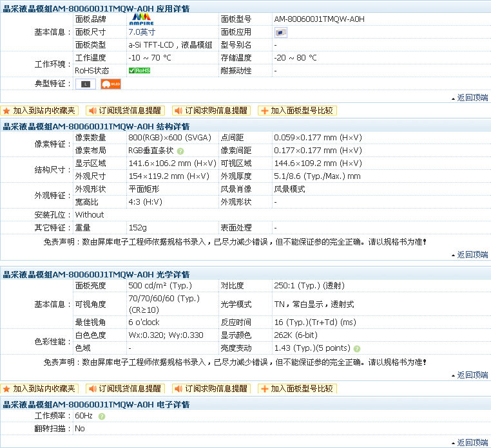
Task: Click the 6 o'clock best view value
Action: (144, 322)
